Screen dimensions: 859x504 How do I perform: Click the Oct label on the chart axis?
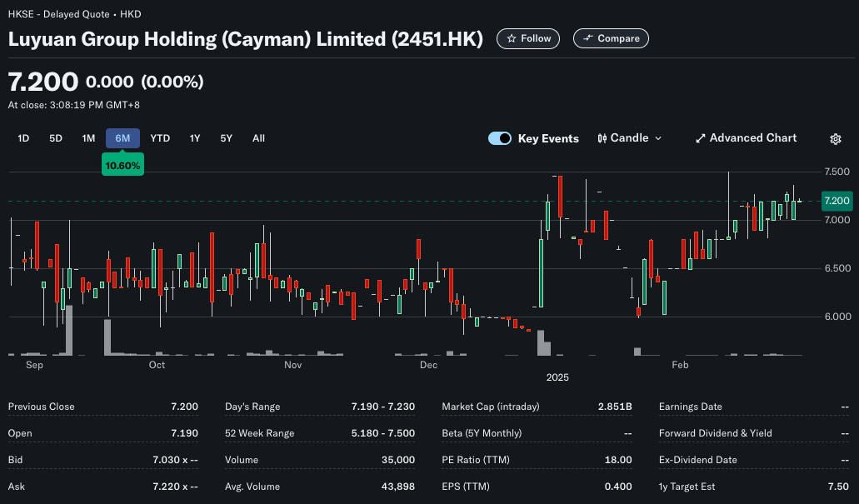tap(157, 365)
